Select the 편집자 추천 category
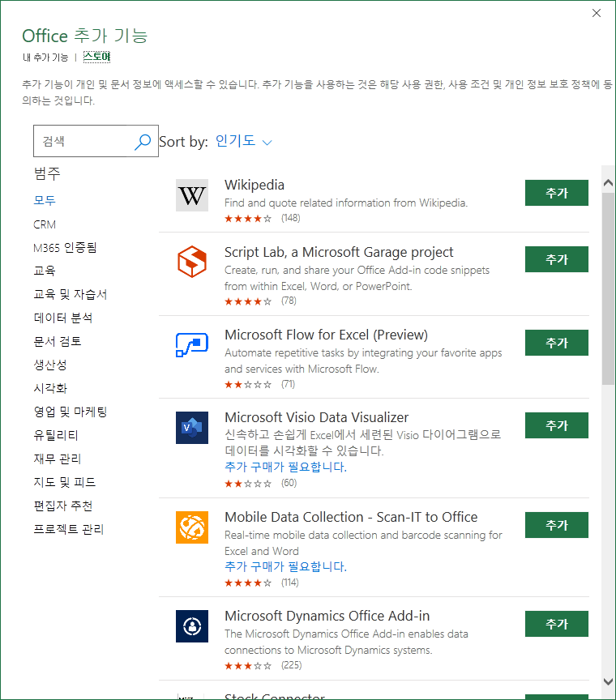The image size is (616, 700). 63,506
